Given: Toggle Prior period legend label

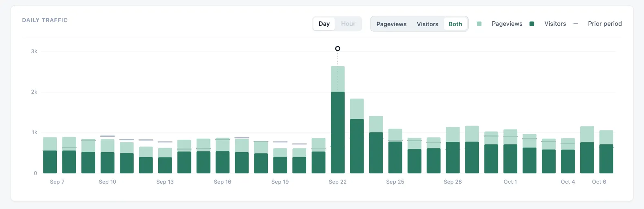Looking at the screenshot, I should [605, 24].
